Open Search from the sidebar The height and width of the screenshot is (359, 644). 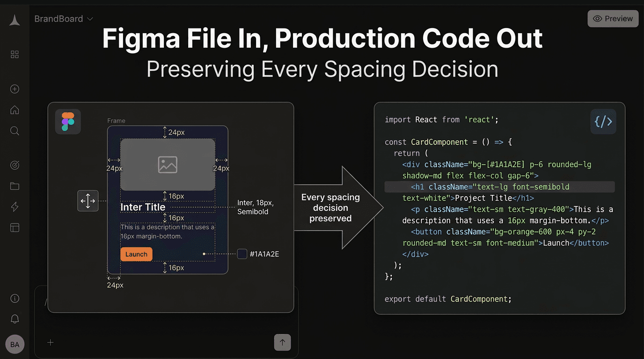(15, 131)
